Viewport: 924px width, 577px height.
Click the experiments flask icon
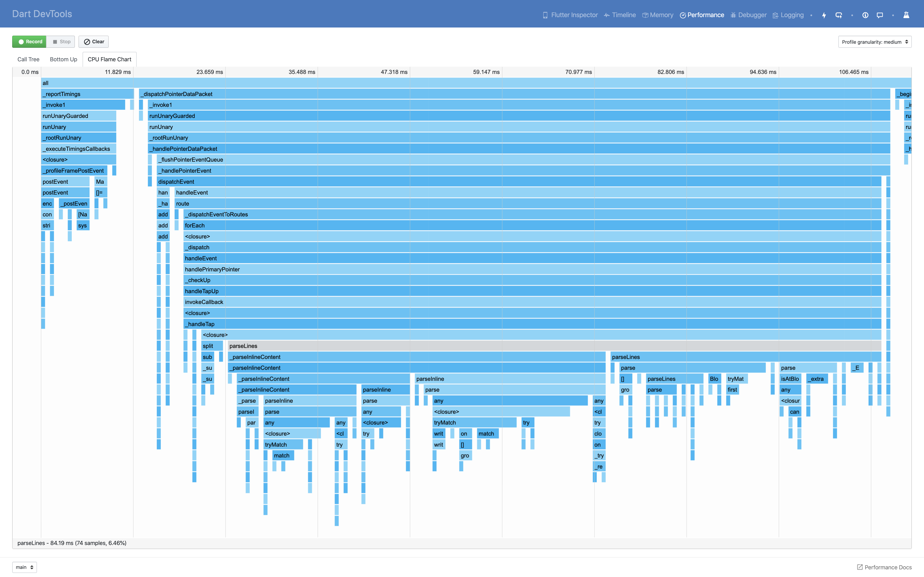point(906,15)
